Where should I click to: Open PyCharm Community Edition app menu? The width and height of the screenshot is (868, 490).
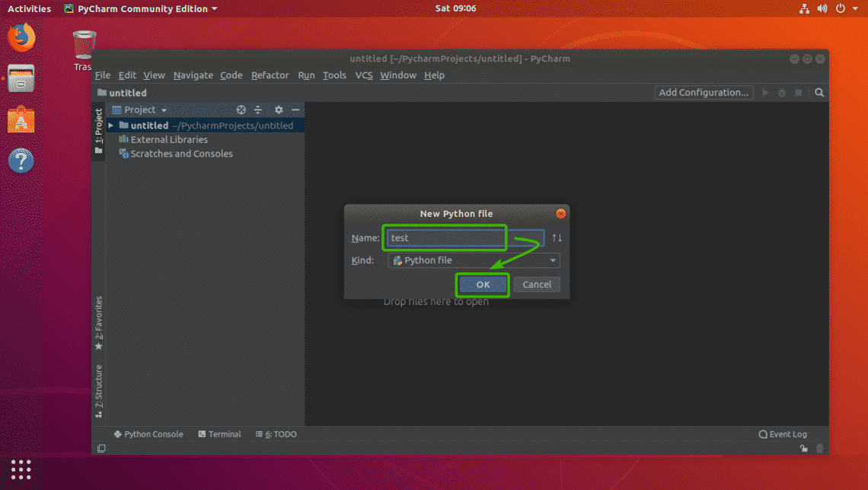[141, 8]
